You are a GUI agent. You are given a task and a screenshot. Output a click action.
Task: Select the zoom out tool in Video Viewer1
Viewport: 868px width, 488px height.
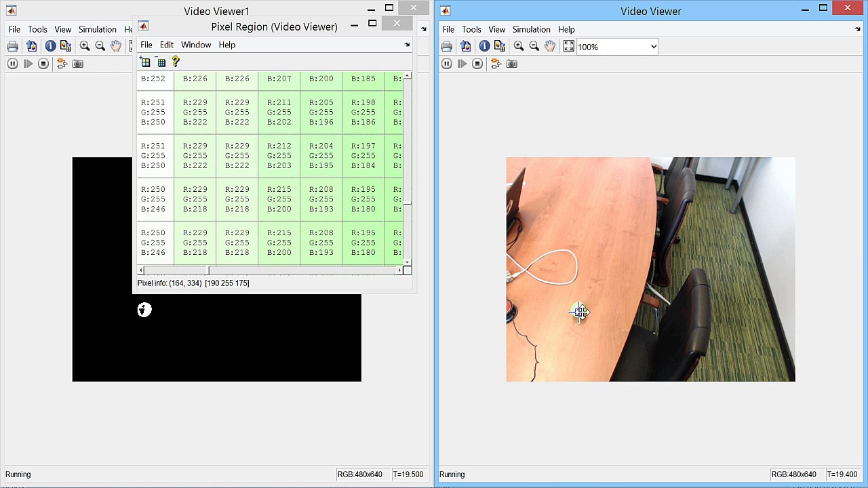100,46
